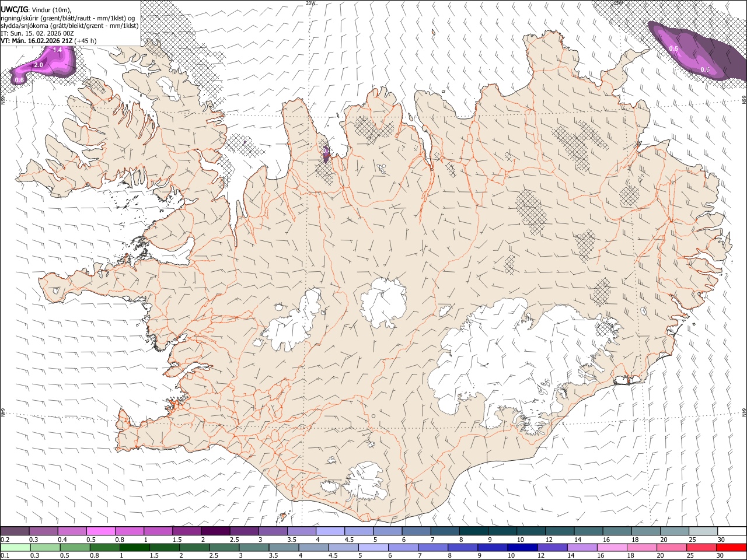The image size is (747, 560).
Task: Click the white swatch above 30 in the snow scale
Action: [731, 531]
